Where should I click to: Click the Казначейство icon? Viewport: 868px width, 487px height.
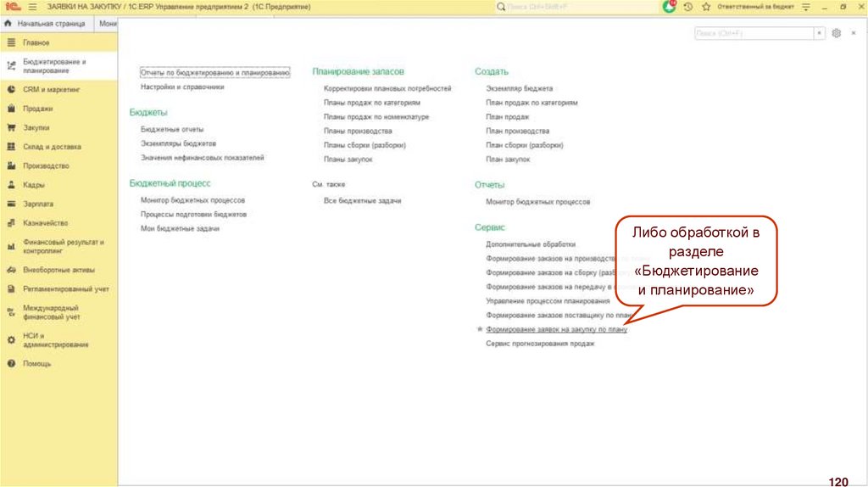pos(11,223)
